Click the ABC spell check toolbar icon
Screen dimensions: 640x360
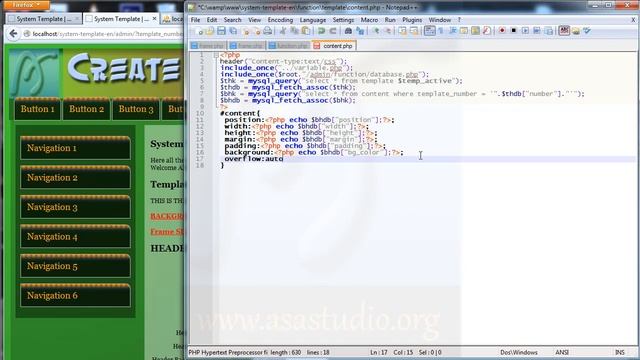pyautogui.click(x=564, y=31)
